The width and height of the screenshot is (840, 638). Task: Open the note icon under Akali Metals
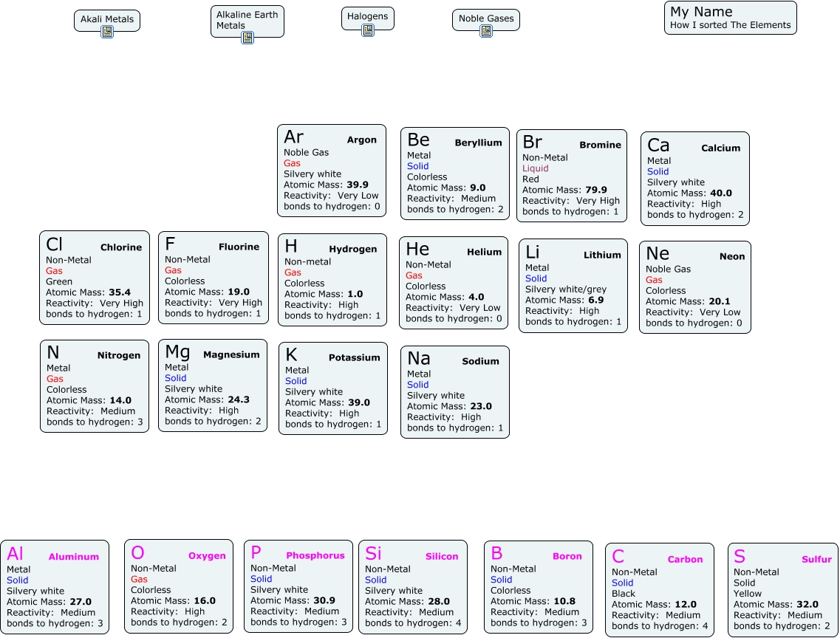pyautogui.click(x=107, y=32)
